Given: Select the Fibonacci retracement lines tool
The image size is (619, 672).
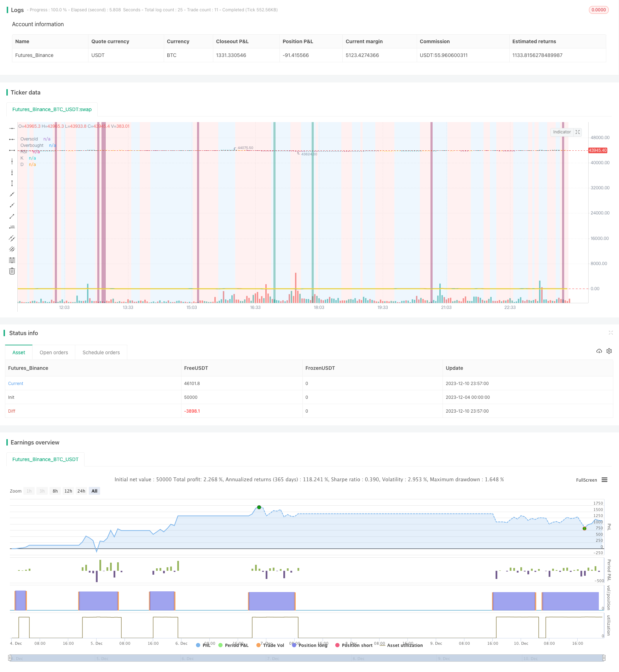Looking at the screenshot, I should point(12,260).
